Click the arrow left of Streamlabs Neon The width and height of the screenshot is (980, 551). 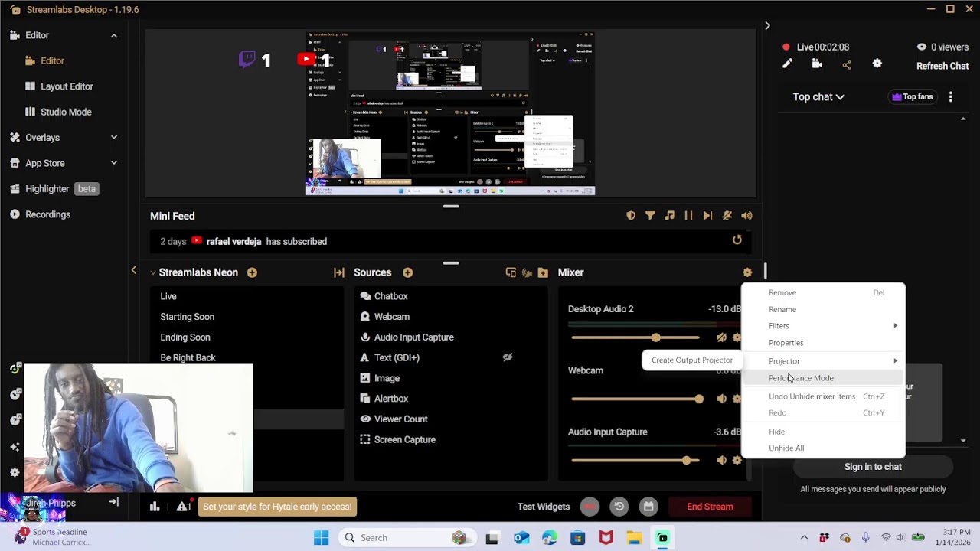tap(133, 270)
